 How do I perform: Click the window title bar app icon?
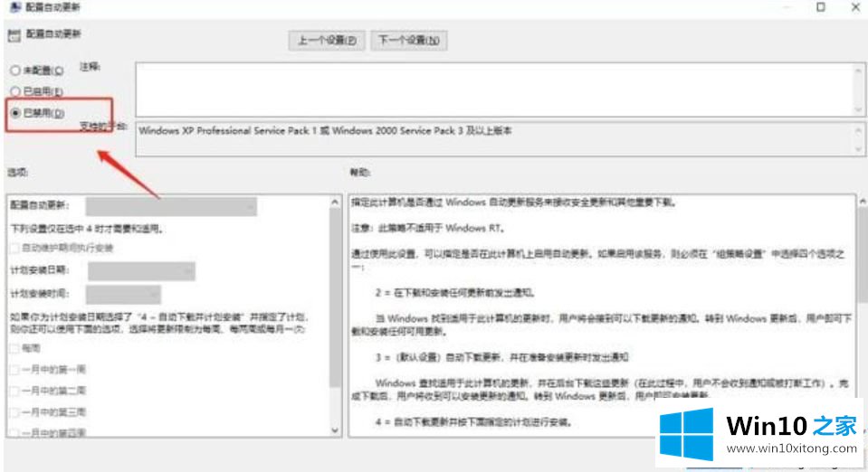[x=15, y=6]
